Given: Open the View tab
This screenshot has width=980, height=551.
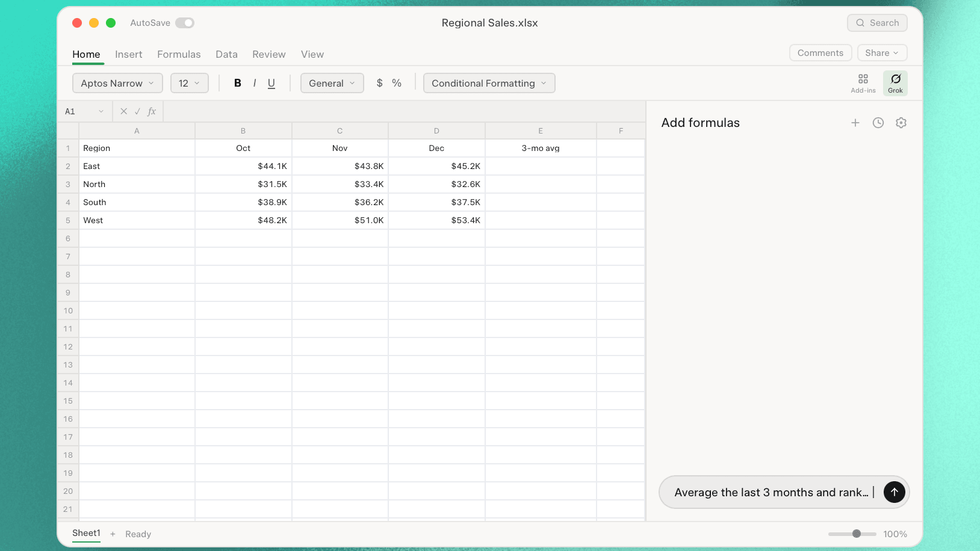Looking at the screenshot, I should click(x=312, y=54).
